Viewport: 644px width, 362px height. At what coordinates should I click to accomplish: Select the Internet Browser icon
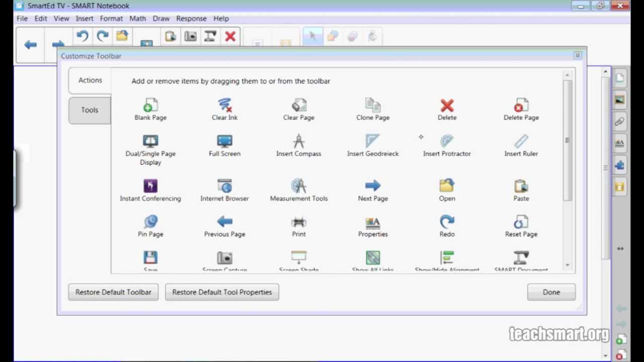[224, 186]
